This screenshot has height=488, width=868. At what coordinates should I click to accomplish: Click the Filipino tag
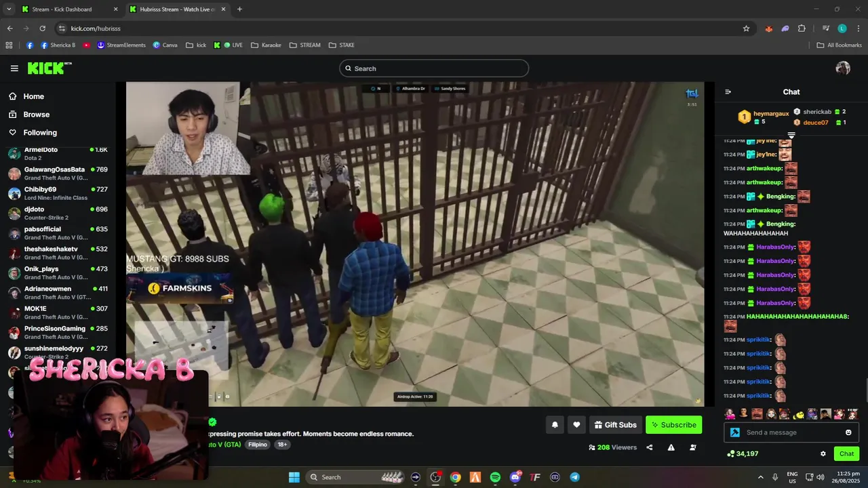(x=257, y=445)
